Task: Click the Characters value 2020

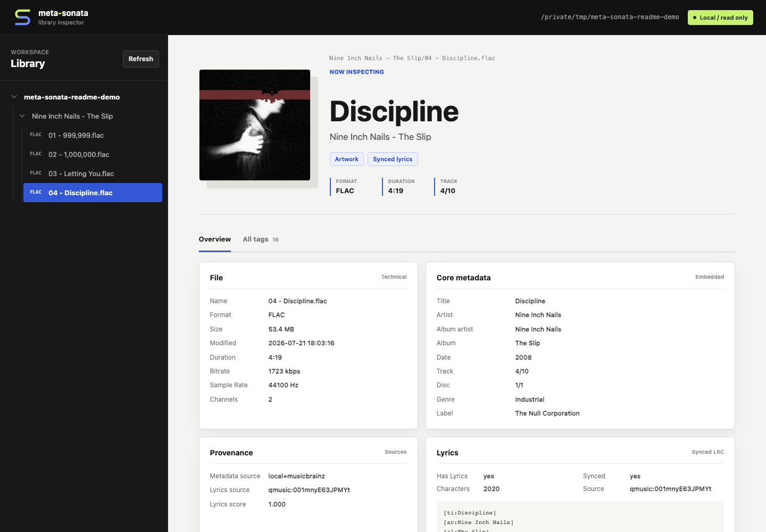Action: point(492,489)
